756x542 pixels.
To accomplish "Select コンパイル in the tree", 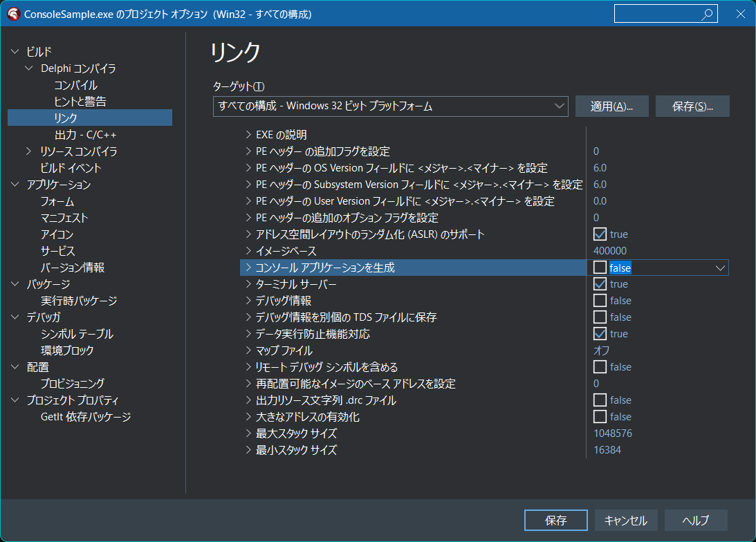I will (x=75, y=85).
